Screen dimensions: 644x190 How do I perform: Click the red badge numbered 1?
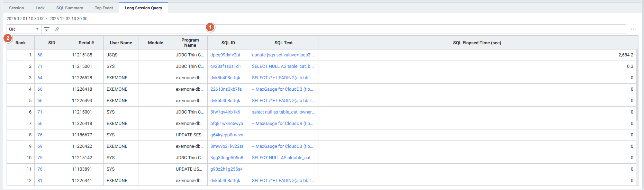[210, 27]
